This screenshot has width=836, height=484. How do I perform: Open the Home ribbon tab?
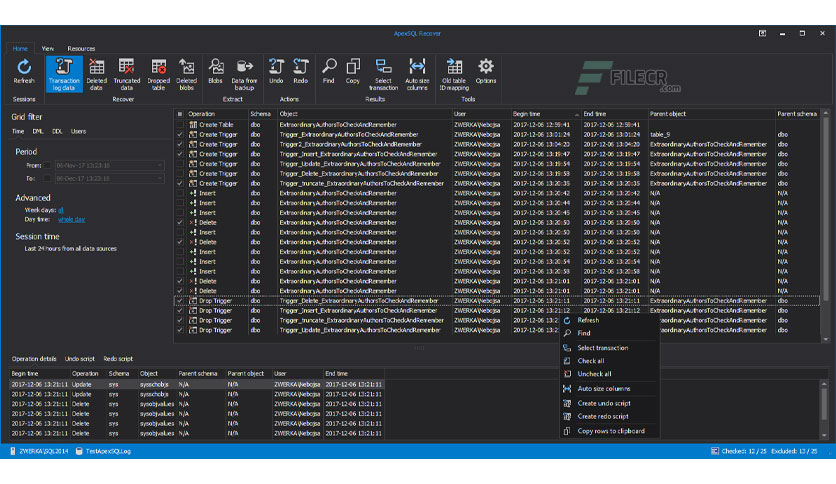tap(20, 49)
